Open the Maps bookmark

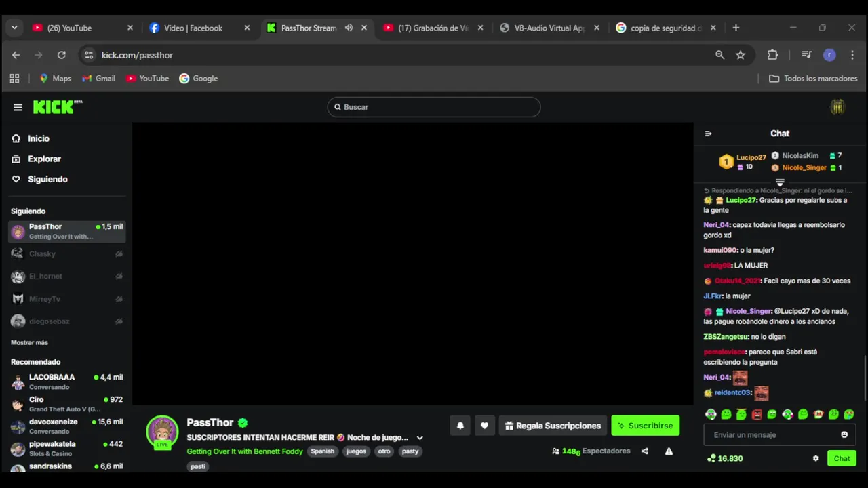click(x=55, y=79)
